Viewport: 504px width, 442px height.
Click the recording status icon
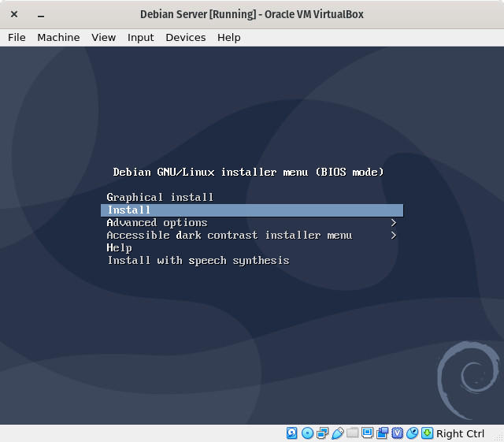pos(382,433)
